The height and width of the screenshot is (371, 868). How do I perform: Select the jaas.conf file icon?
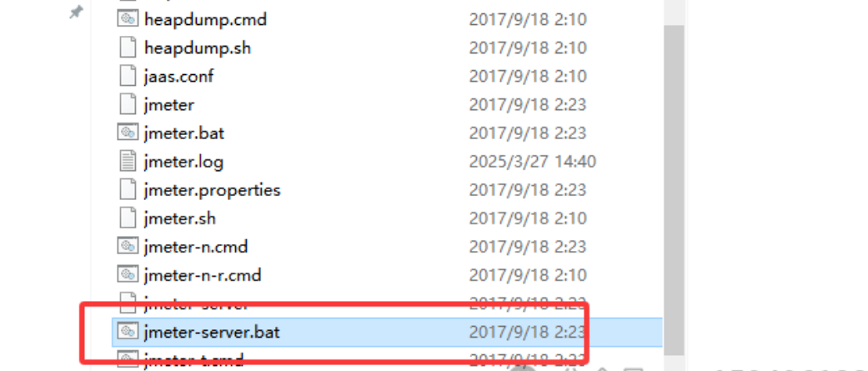[x=128, y=76]
